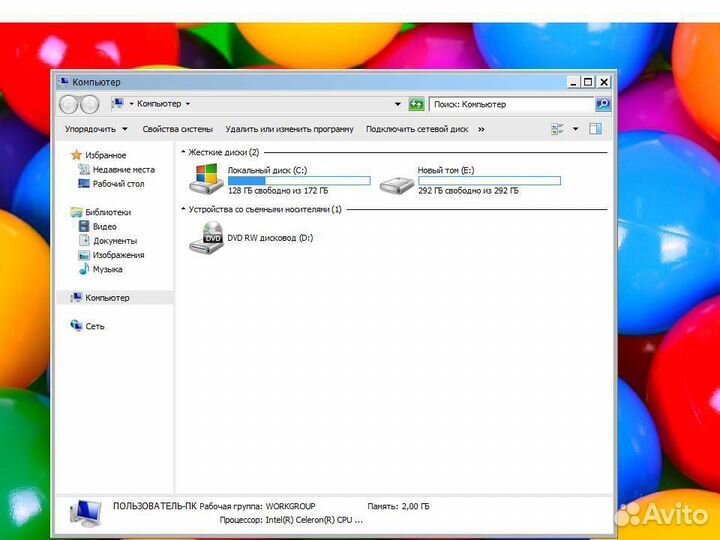Click the Библиотеки folder icon

click(76, 212)
